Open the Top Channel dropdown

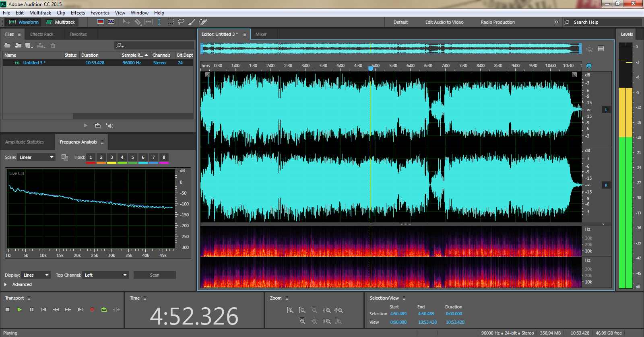tap(105, 275)
